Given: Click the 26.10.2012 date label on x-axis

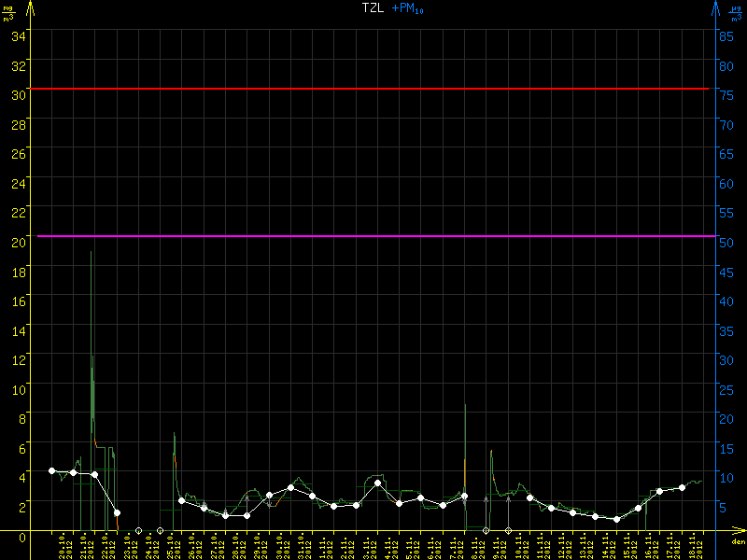Looking at the screenshot, I should pos(193,546).
